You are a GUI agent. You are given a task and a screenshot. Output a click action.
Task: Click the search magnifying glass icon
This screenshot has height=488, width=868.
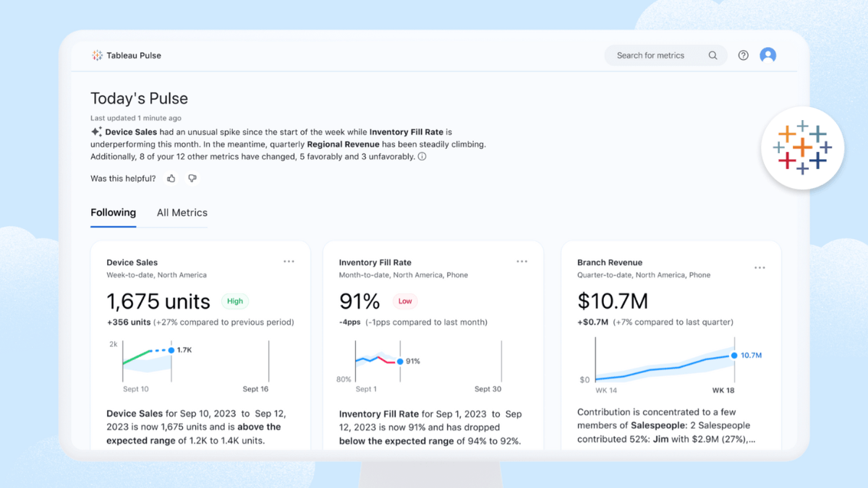coord(712,55)
